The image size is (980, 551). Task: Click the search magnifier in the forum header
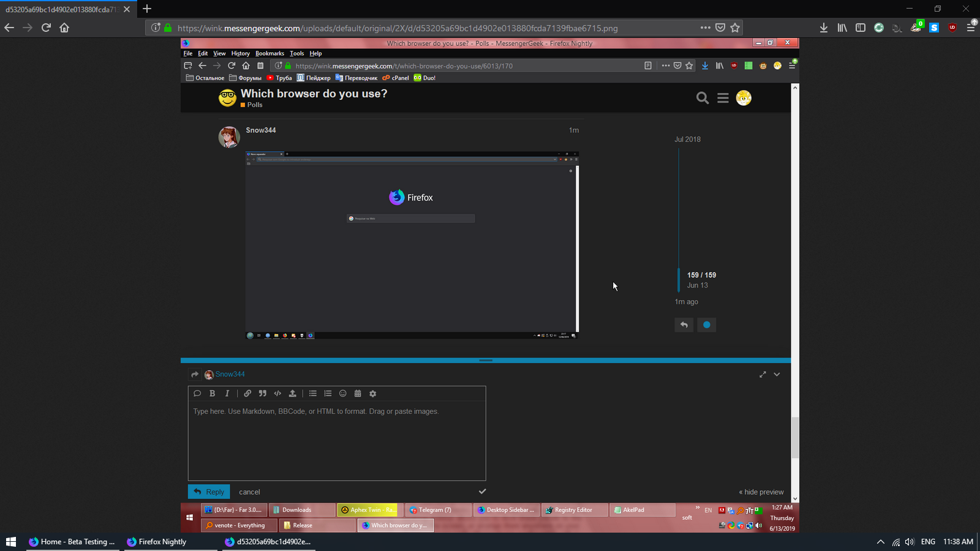(703, 98)
